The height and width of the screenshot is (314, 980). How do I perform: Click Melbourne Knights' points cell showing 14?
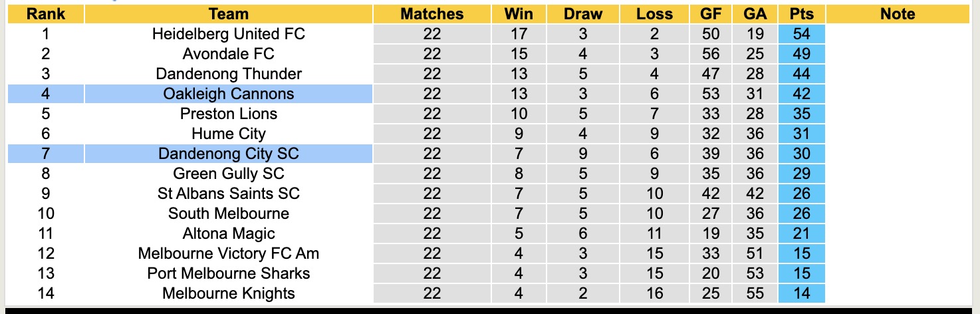pyautogui.click(x=801, y=293)
